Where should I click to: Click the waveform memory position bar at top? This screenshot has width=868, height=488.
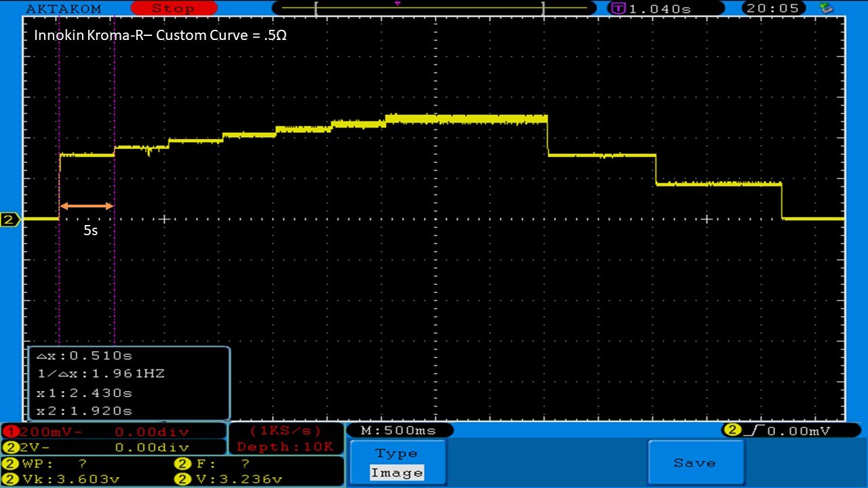click(x=430, y=8)
